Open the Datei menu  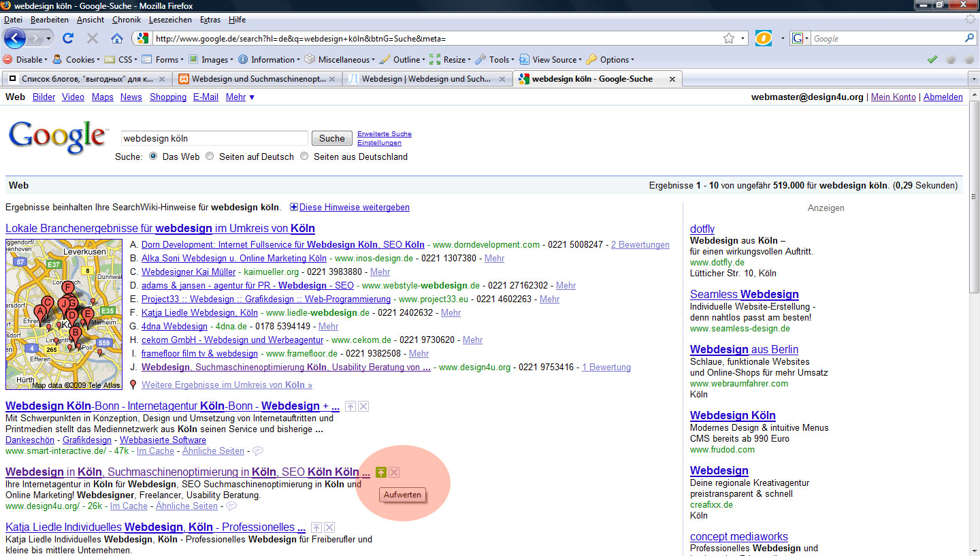pos(13,20)
